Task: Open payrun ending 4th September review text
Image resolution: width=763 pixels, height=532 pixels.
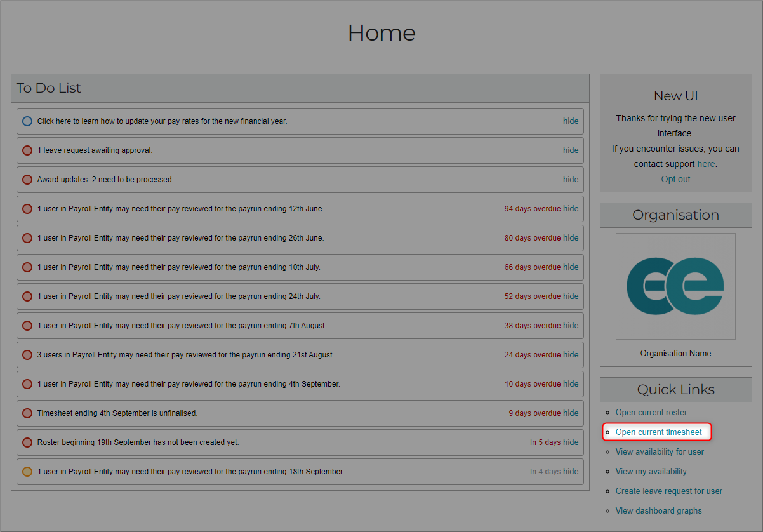Action: (189, 383)
